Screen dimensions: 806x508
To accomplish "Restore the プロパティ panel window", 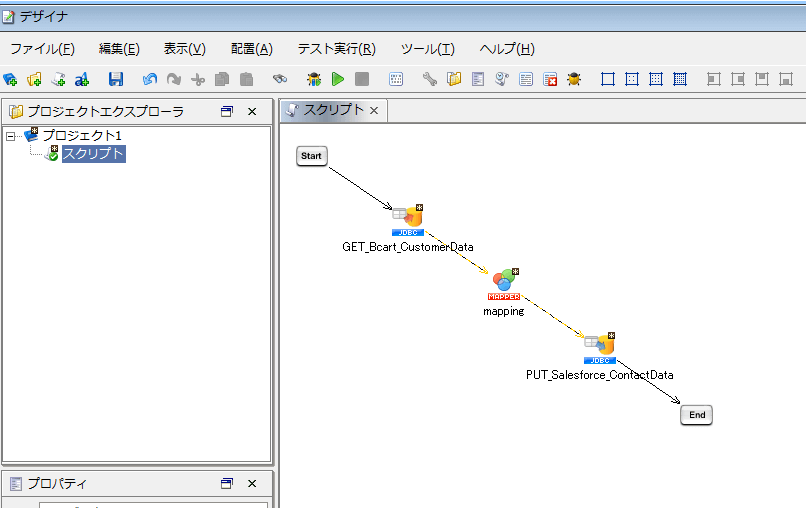I will tap(227, 483).
